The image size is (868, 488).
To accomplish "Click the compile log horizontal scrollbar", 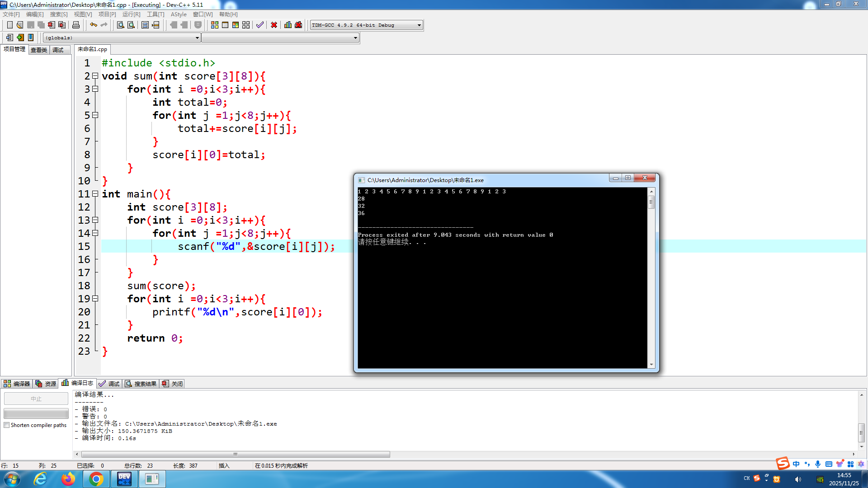I will (235, 454).
